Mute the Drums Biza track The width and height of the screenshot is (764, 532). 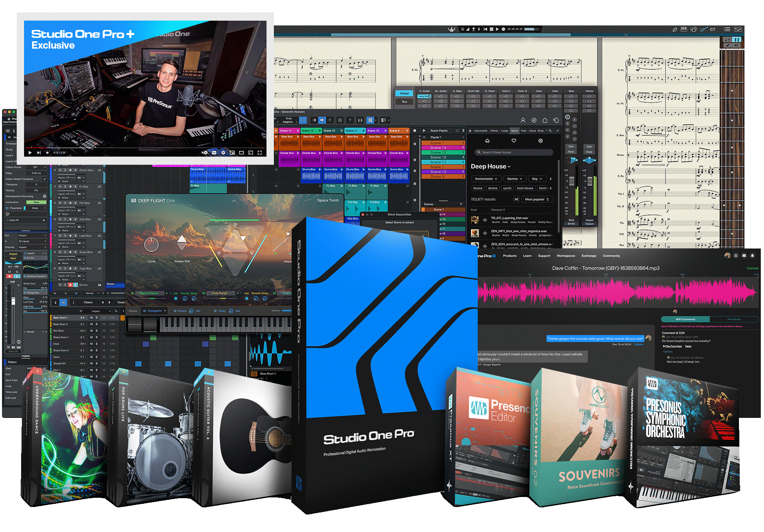coord(60,170)
